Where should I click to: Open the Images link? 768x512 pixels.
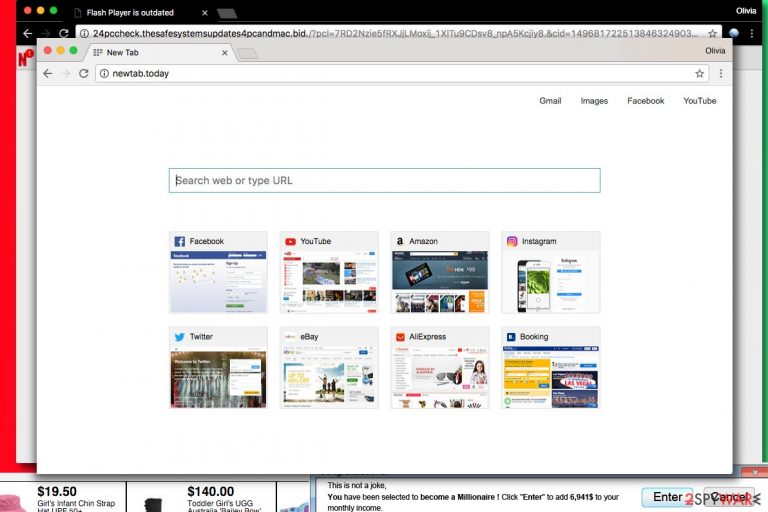pyautogui.click(x=594, y=100)
